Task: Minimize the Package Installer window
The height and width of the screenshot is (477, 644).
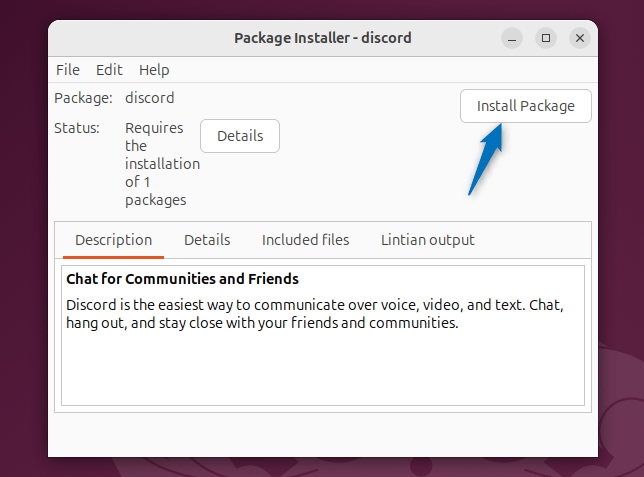Action: tap(512, 38)
